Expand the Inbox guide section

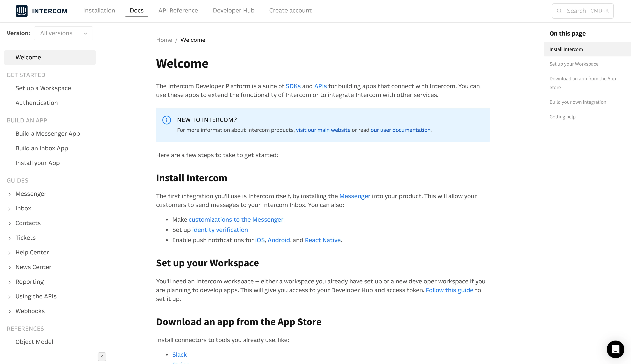point(10,209)
